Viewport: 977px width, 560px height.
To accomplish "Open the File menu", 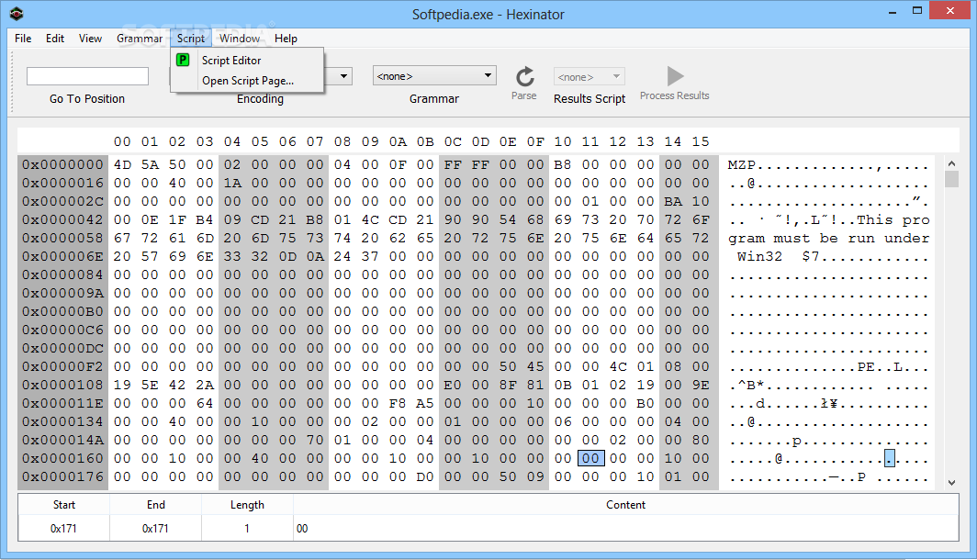I will [23, 38].
